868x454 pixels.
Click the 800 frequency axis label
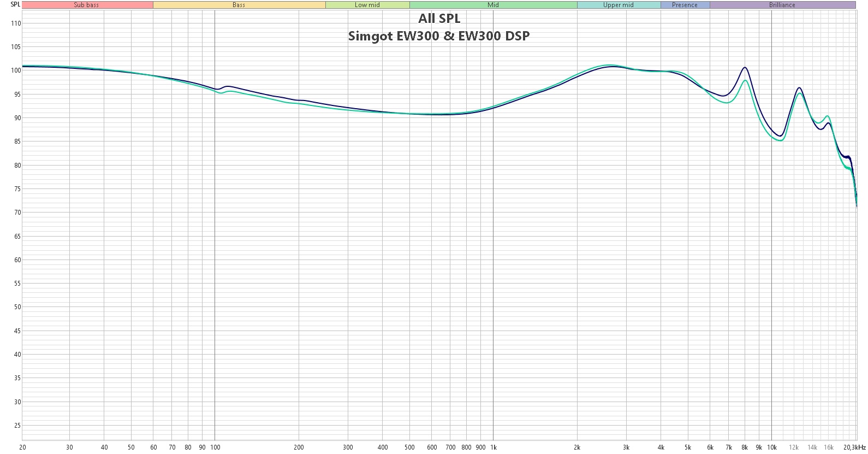(466, 447)
